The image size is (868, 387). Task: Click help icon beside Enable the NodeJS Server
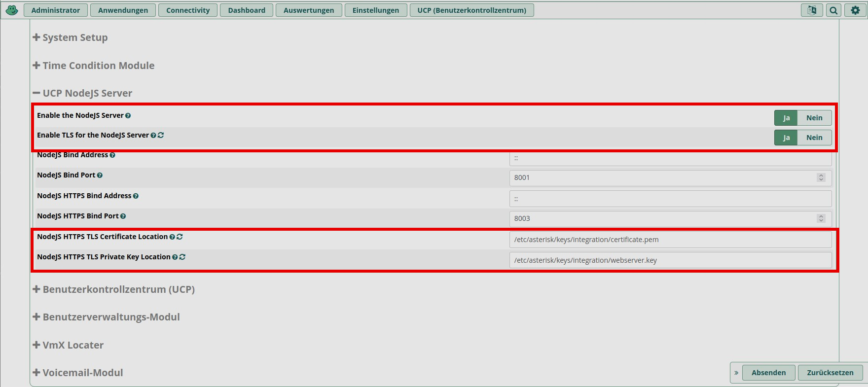(x=128, y=116)
